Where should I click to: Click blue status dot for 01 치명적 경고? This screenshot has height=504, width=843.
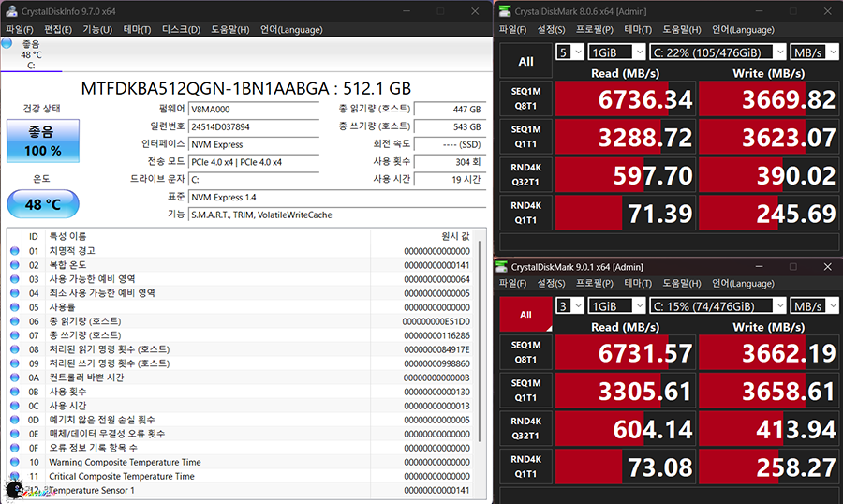(14, 251)
